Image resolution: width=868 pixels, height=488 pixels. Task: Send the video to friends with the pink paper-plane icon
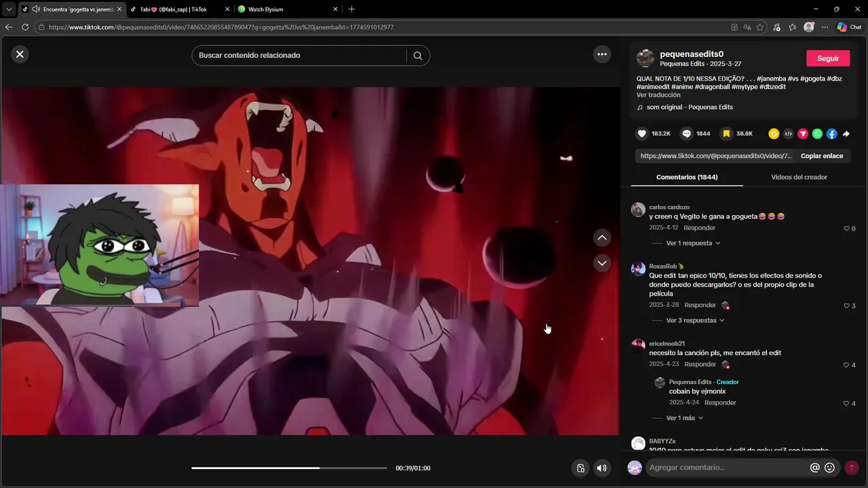803,134
